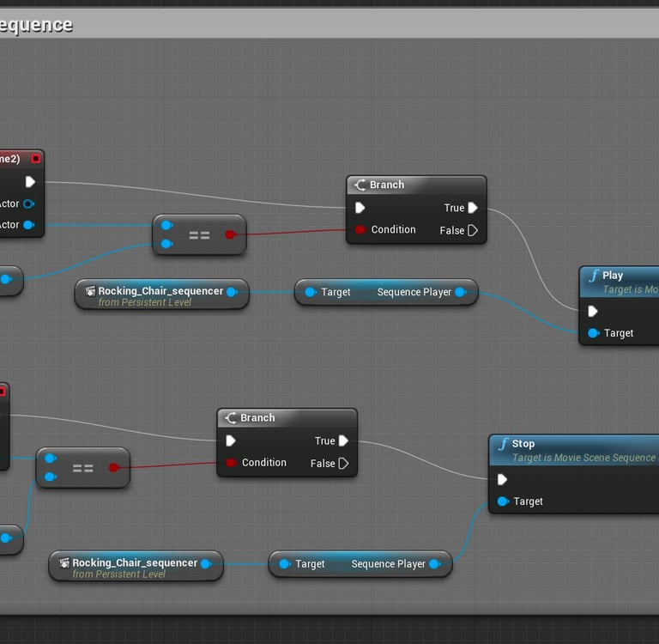Click lower 'from Persistent Level' subtitle
The image size is (659, 644).
119,574
